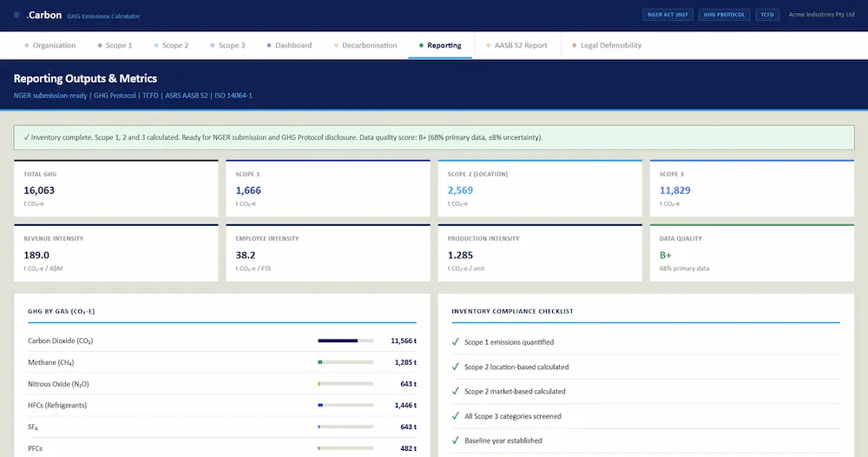Click Baseline year established checklist text
The height and width of the screenshot is (457, 868).
coord(503,441)
